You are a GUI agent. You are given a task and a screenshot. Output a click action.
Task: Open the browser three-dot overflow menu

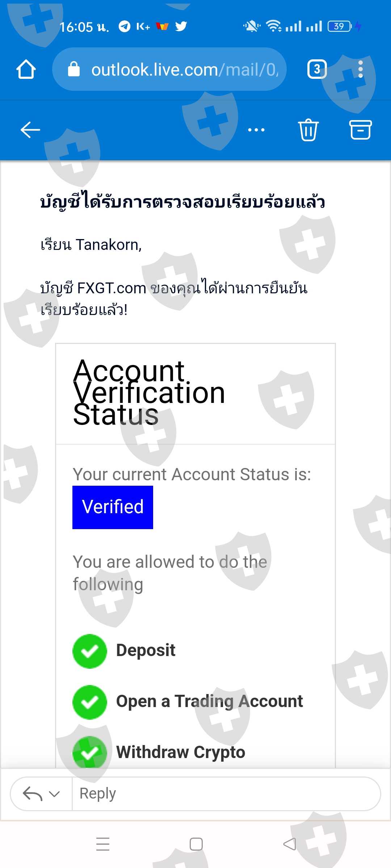[x=360, y=69]
